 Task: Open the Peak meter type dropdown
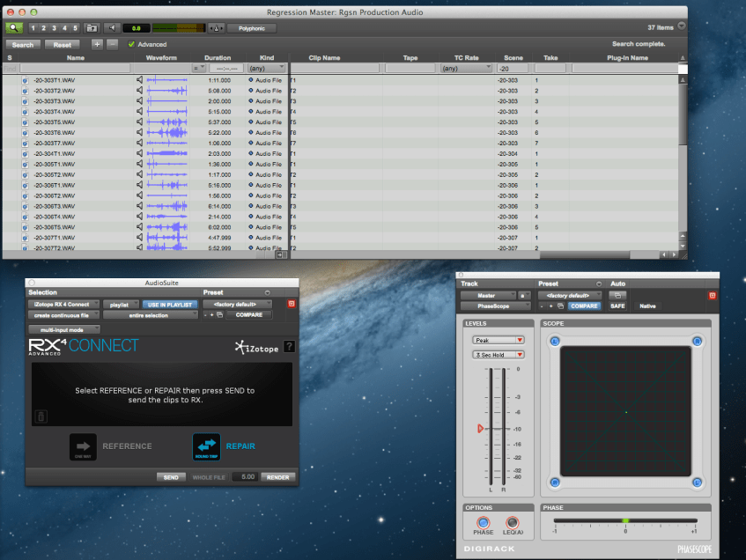[498, 340]
